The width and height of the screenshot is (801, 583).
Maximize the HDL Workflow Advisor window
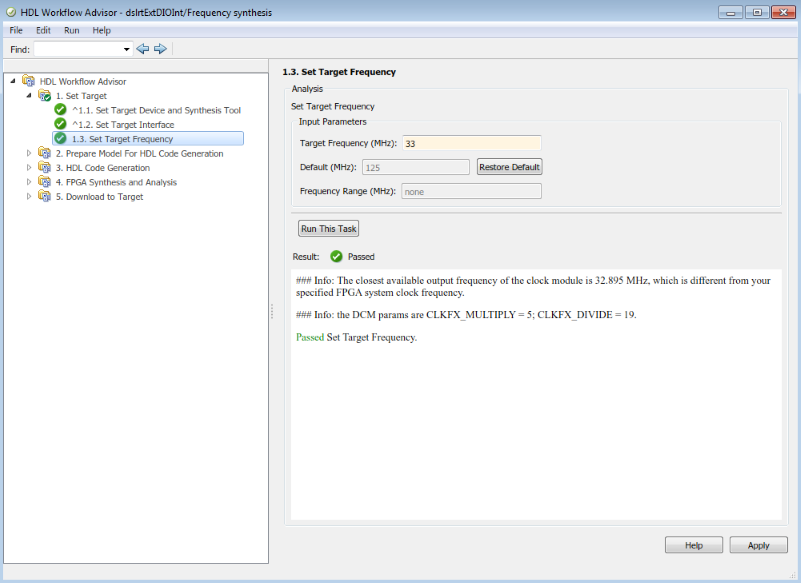pyautogui.click(x=757, y=12)
